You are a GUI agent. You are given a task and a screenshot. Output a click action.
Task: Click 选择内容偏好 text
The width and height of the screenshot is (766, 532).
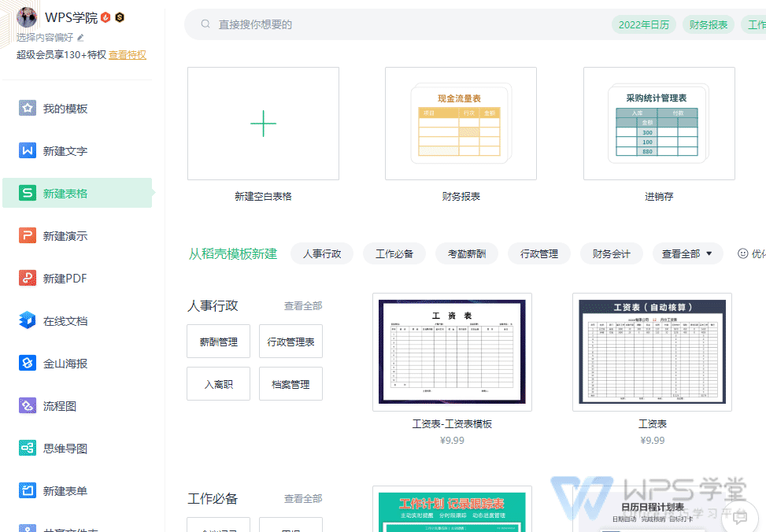coord(44,38)
